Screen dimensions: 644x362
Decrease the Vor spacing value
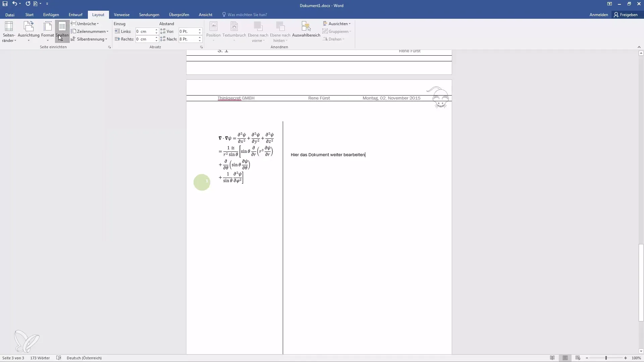pos(200,33)
